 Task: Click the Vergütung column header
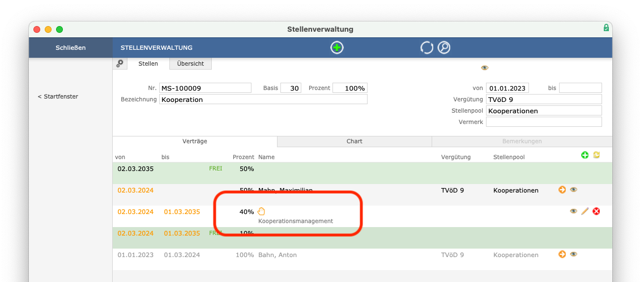[x=456, y=157]
